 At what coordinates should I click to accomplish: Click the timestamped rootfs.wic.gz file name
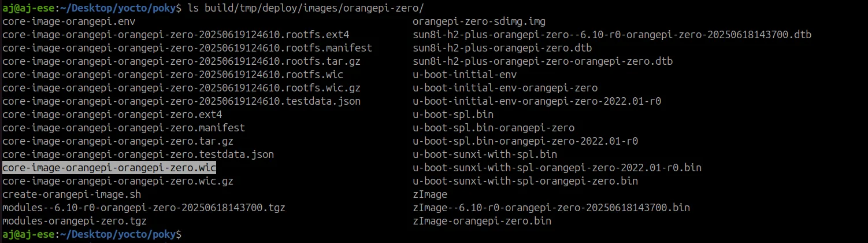pyautogui.click(x=181, y=88)
